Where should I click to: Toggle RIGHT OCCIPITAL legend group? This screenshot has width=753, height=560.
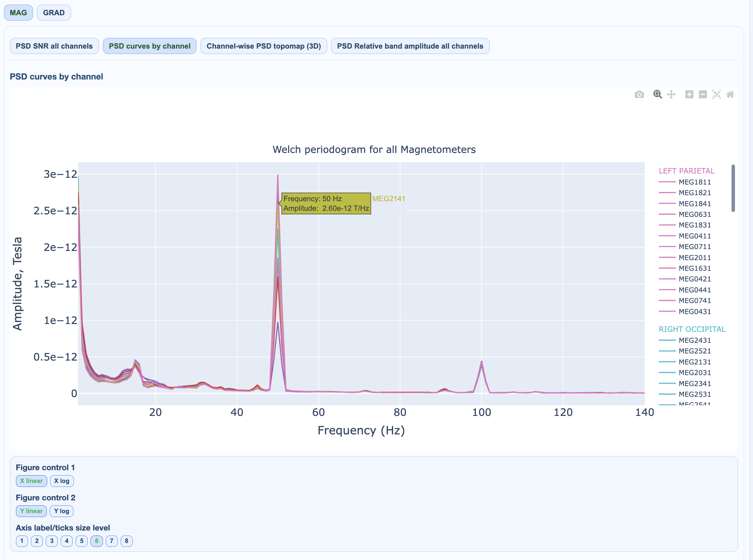pyautogui.click(x=692, y=329)
